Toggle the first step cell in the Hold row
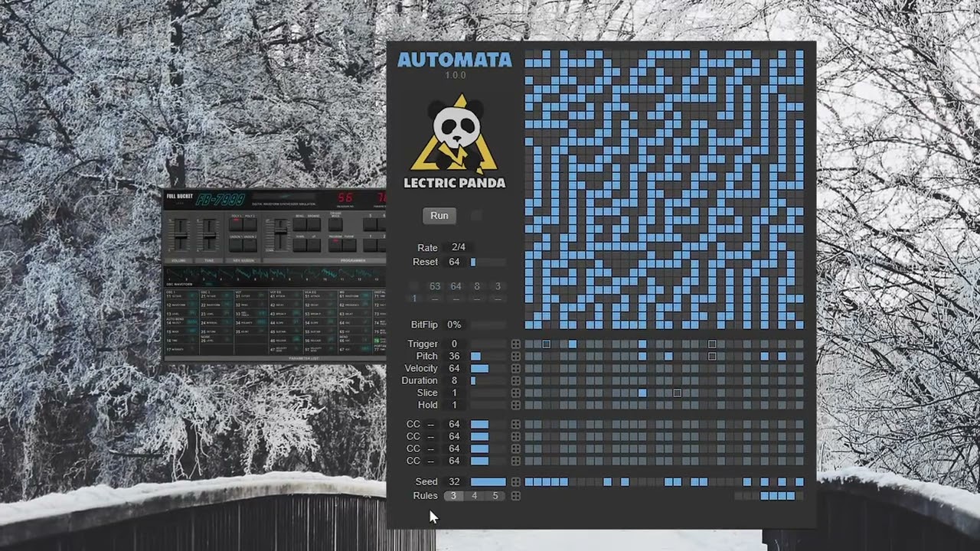 pos(528,406)
